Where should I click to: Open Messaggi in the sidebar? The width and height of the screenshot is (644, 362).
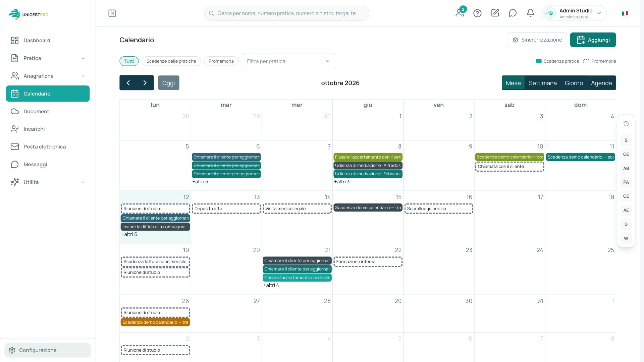48,164
